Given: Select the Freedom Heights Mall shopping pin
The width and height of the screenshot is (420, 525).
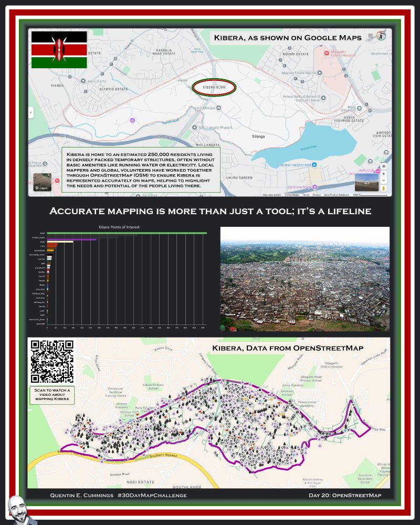Looking at the screenshot, I should coord(314,165).
